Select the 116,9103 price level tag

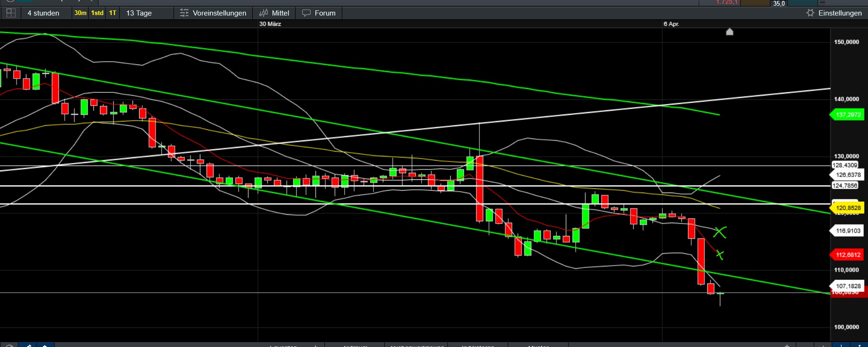848,231
